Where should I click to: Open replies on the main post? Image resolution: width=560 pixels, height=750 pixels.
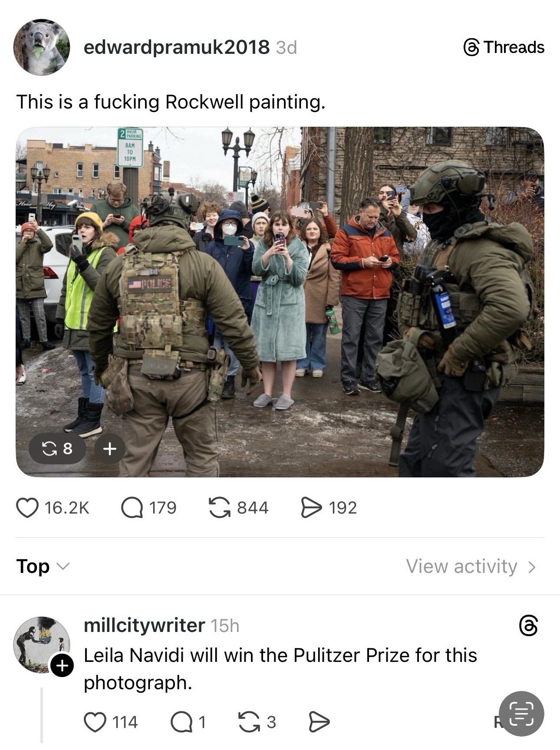pyautogui.click(x=132, y=507)
